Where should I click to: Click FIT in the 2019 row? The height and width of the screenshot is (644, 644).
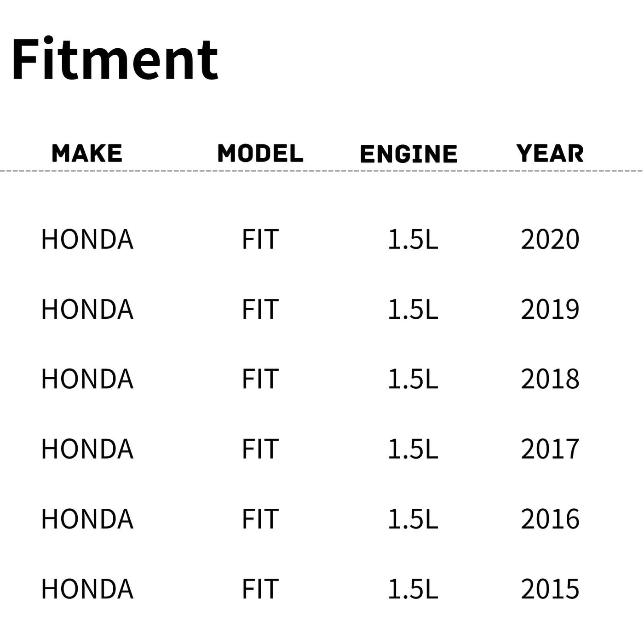[260, 310]
